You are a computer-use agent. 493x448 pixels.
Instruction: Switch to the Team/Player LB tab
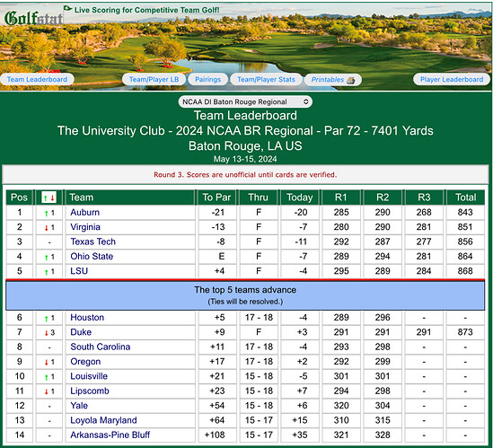(x=154, y=79)
